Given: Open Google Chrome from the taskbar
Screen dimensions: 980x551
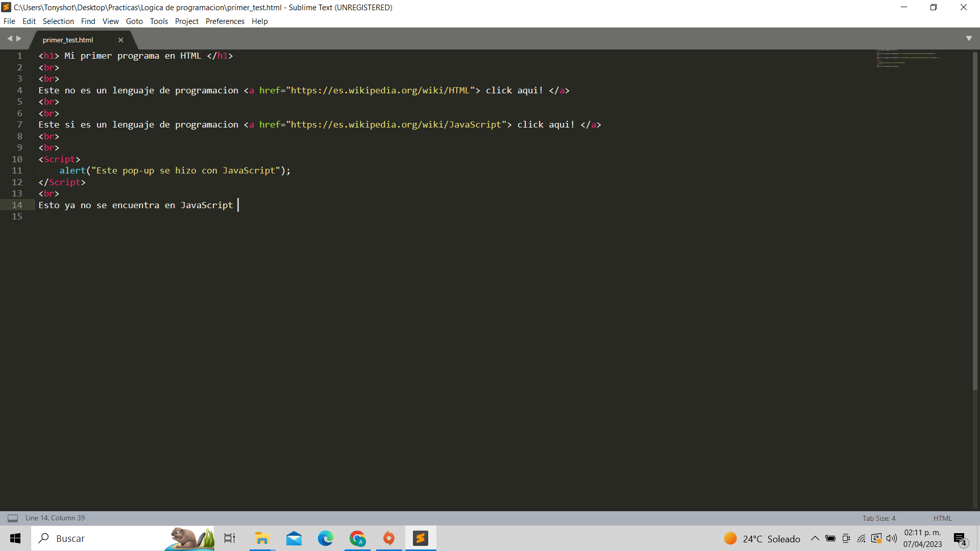Looking at the screenshot, I should (x=357, y=539).
